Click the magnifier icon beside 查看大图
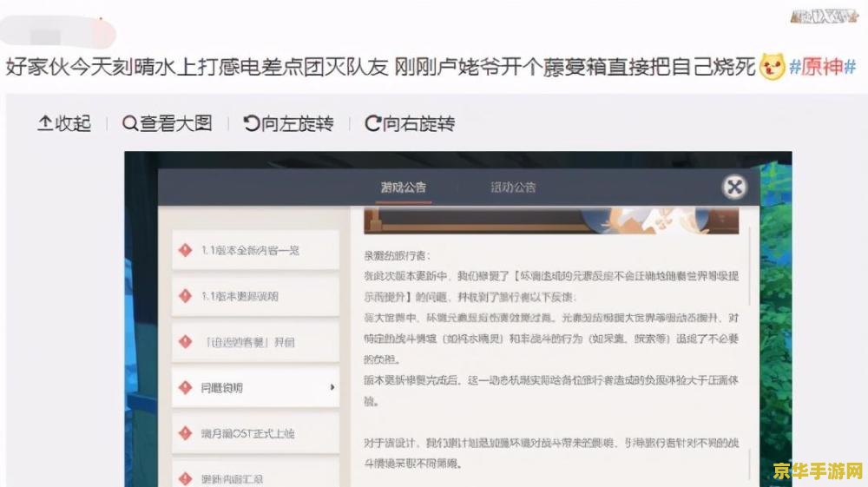 (130, 123)
